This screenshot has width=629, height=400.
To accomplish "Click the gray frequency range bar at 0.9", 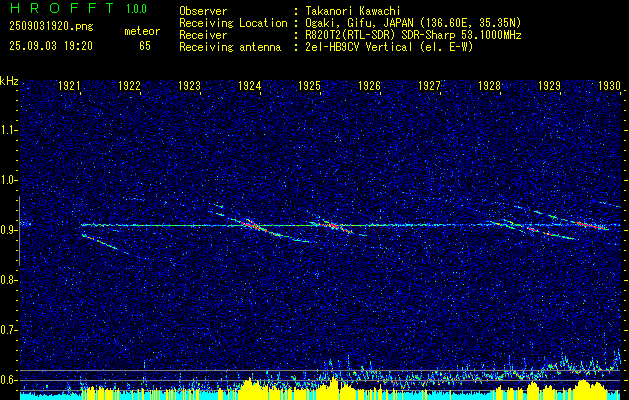I will tap(19, 231).
